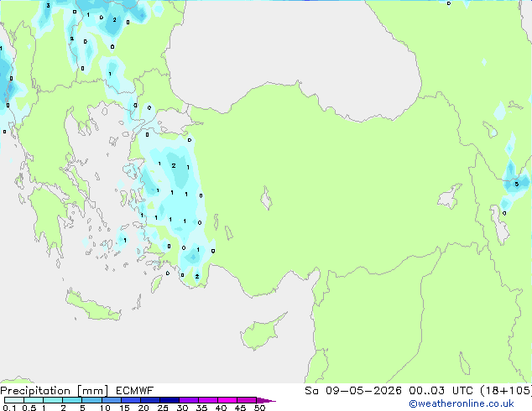Click the legend label '25'
The width and height of the screenshot is (532, 411).
click(x=163, y=408)
